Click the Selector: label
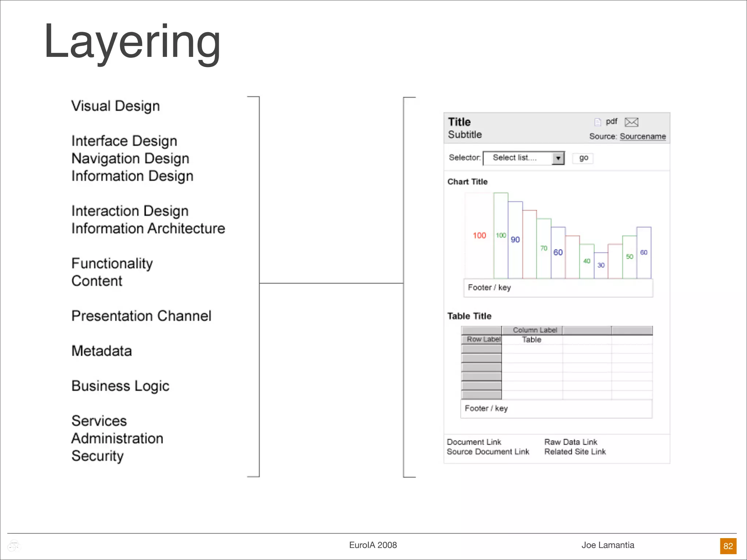 tap(465, 157)
